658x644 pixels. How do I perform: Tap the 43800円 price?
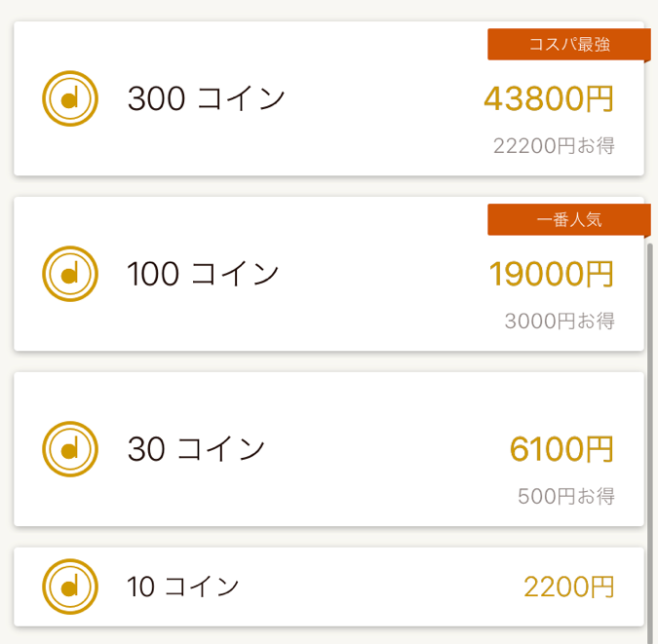[549, 98]
